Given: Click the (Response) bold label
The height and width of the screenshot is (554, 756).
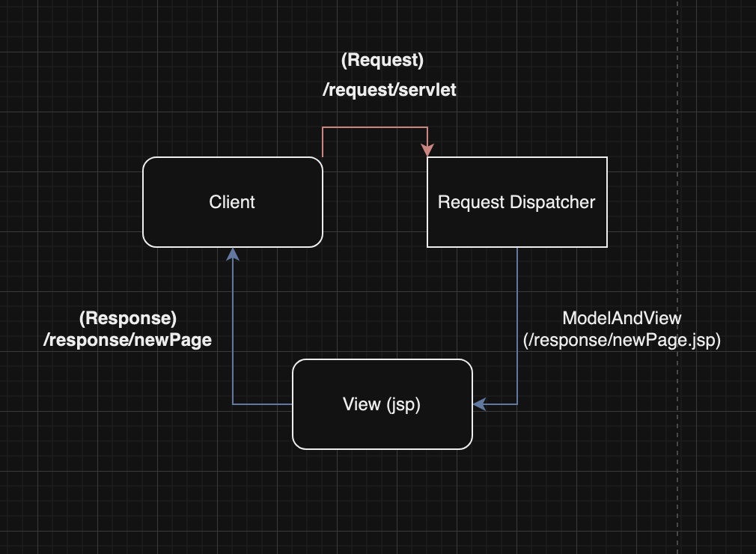Looking at the screenshot, I should pyautogui.click(x=128, y=318).
